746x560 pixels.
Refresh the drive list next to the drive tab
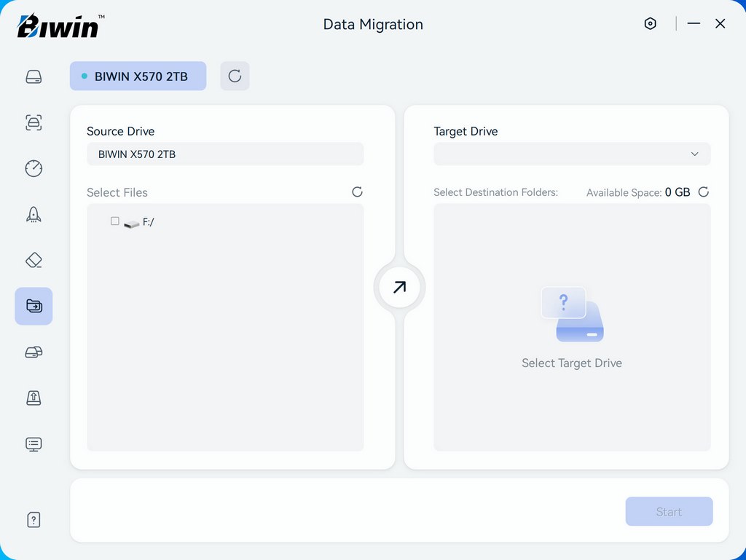coord(235,76)
